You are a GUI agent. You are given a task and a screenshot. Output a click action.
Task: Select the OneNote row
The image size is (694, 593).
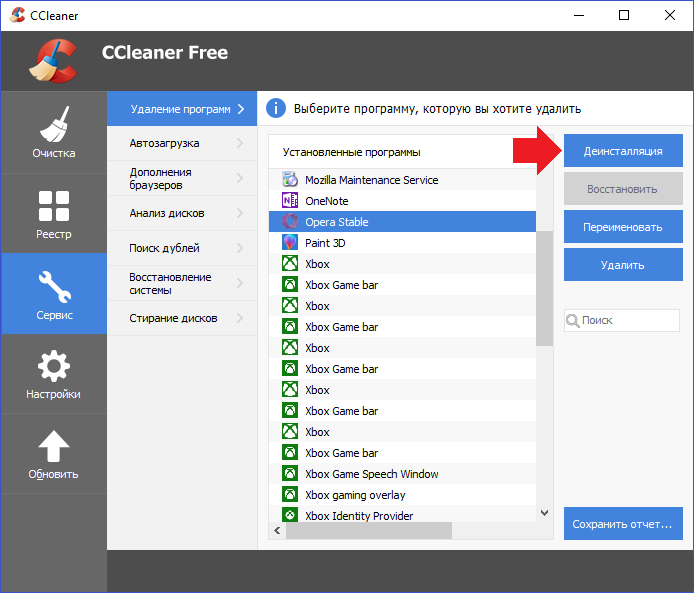pyautogui.click(x=403, y=201)
